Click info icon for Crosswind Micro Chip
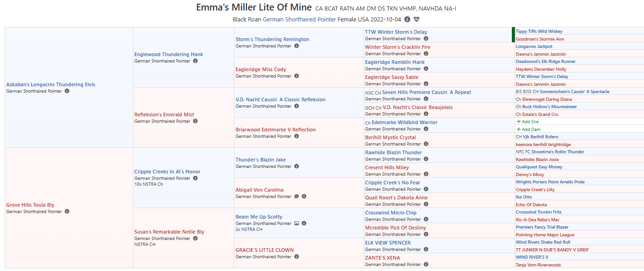The width and height of the screenshot is (644, 271). click(426, 219)
